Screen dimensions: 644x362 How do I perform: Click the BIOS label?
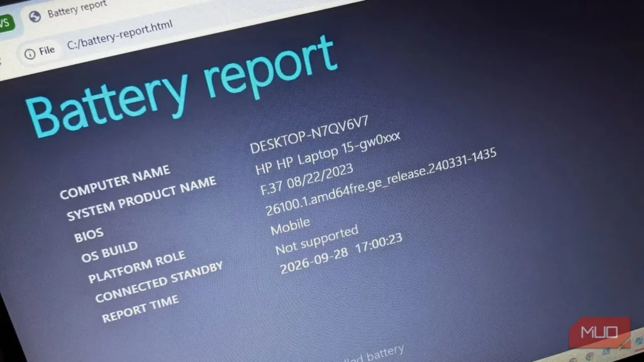[89, 235]
